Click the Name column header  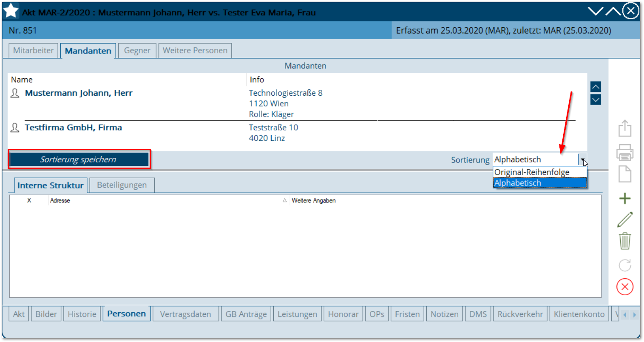(x=22, y=80)
